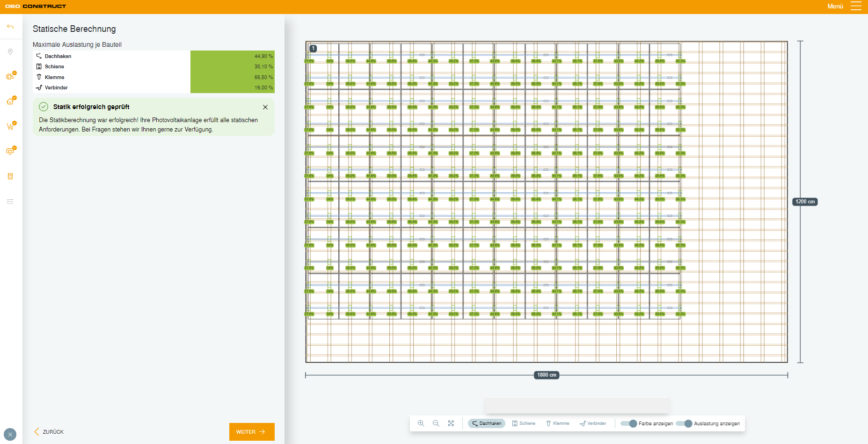The image size is (868, 444).
Task: Dismiss the Statik erfolgreich geprüft notification
Action: 265,107
